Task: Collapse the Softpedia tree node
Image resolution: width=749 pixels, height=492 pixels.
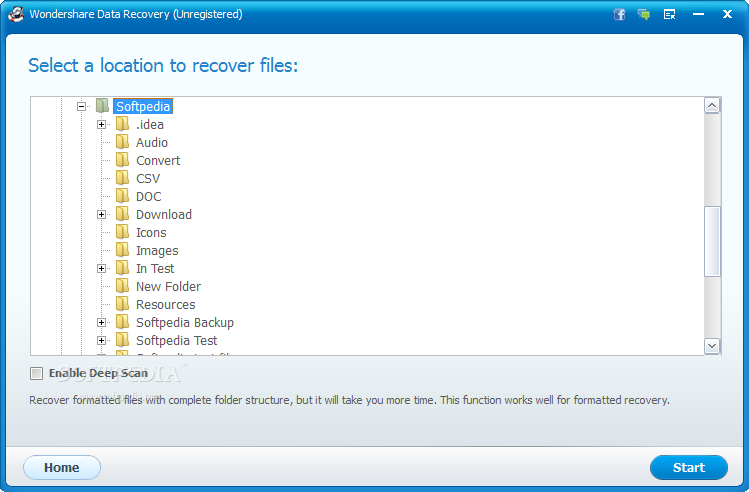Action: tap(81, 106)
